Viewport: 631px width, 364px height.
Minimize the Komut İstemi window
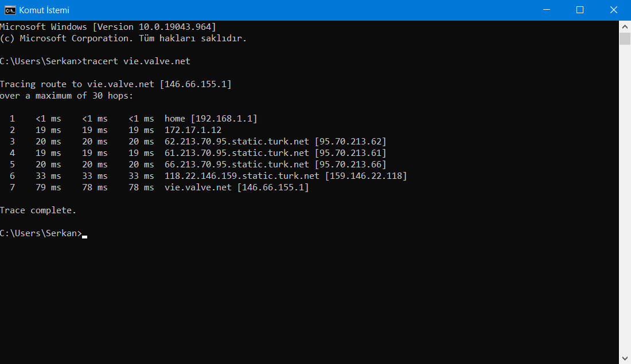(547, 10)
